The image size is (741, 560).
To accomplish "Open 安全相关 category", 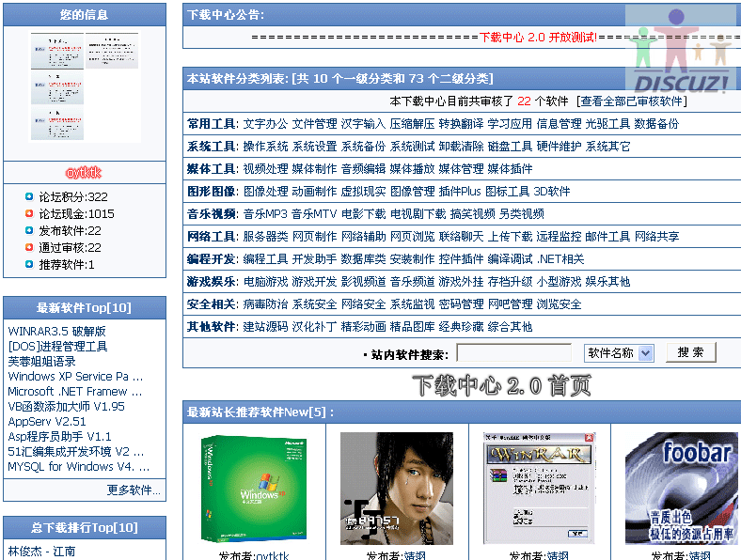I will [x=211, y=304].
